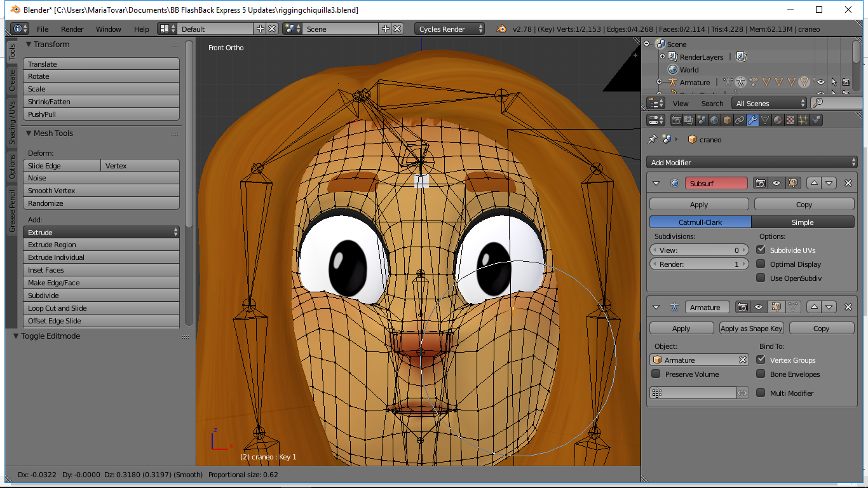This screenshot has width=868, height=488.
Task: Open the Constraints properties tab (chain icon)
Action: [x=740, y=120]
